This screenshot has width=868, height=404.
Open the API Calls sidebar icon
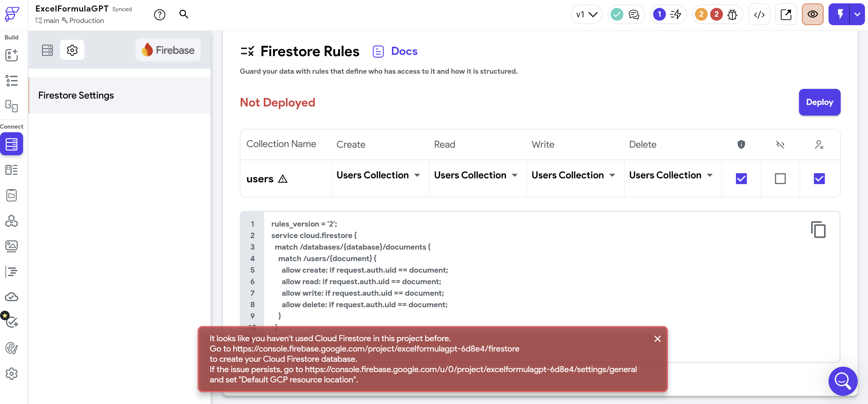12,221
